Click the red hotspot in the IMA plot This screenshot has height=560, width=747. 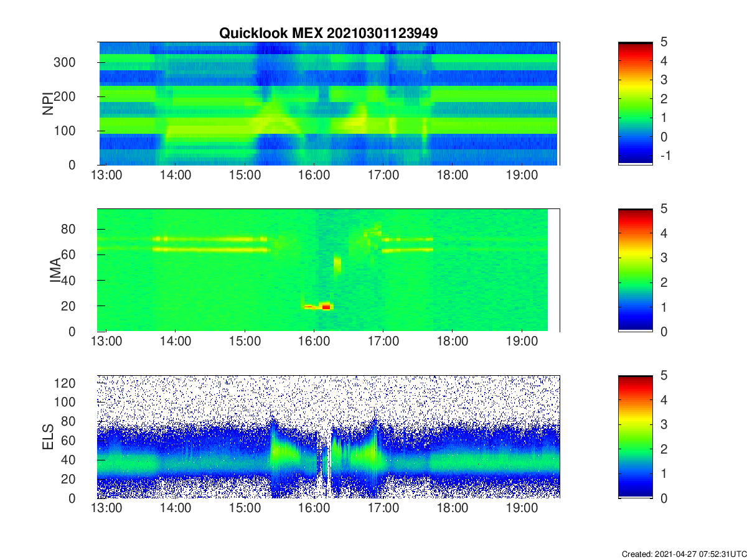click(x=326, y=307)
